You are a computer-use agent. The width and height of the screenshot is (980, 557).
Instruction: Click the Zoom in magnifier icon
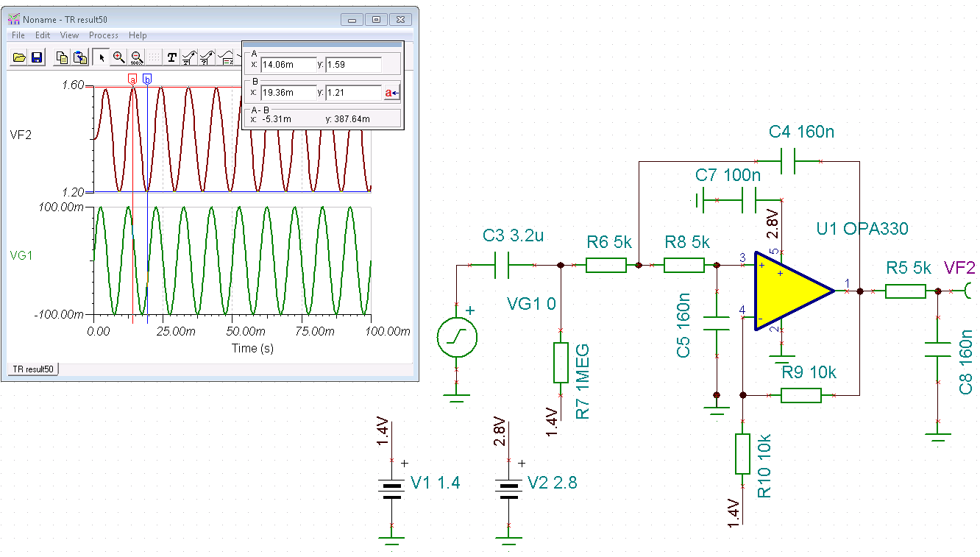[118, 57]
